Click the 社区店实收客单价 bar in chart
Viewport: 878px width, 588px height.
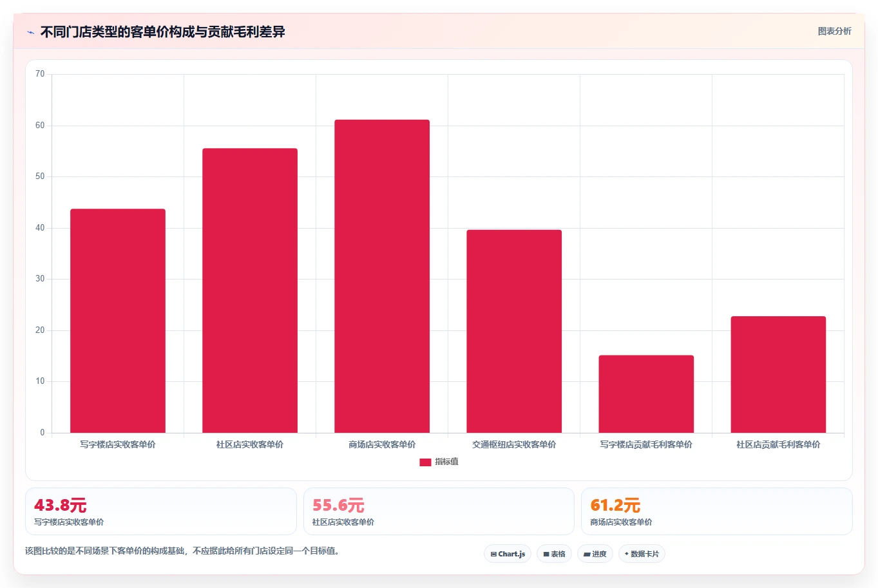point(250,290)
